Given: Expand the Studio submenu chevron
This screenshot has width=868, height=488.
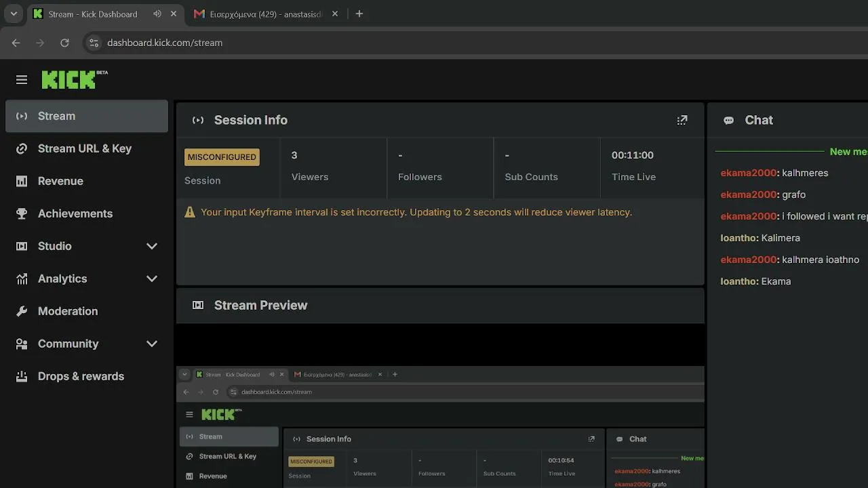Looking at the screenshot, I should click(x=152, y=246).
